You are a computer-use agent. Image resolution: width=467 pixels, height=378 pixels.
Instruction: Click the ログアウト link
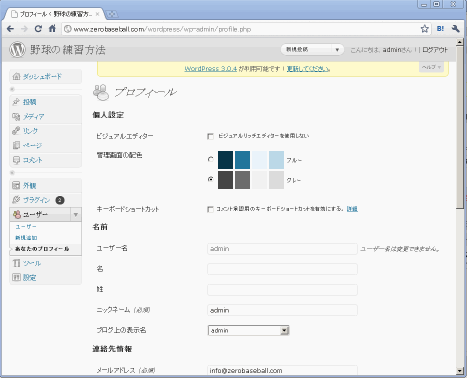click(x=435, y=50)
